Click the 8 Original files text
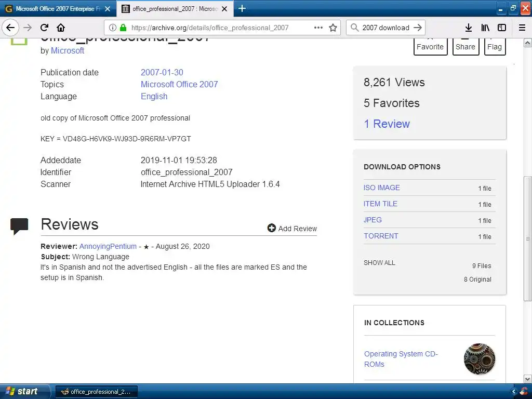Viewport: 532px width, 399px height. [477, 279]
